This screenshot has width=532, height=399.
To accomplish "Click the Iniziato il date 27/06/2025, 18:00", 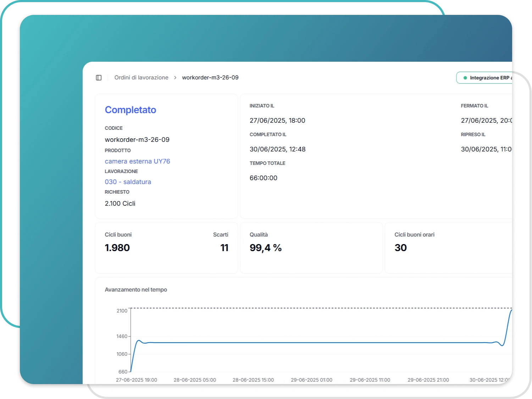I will [277, 121].
